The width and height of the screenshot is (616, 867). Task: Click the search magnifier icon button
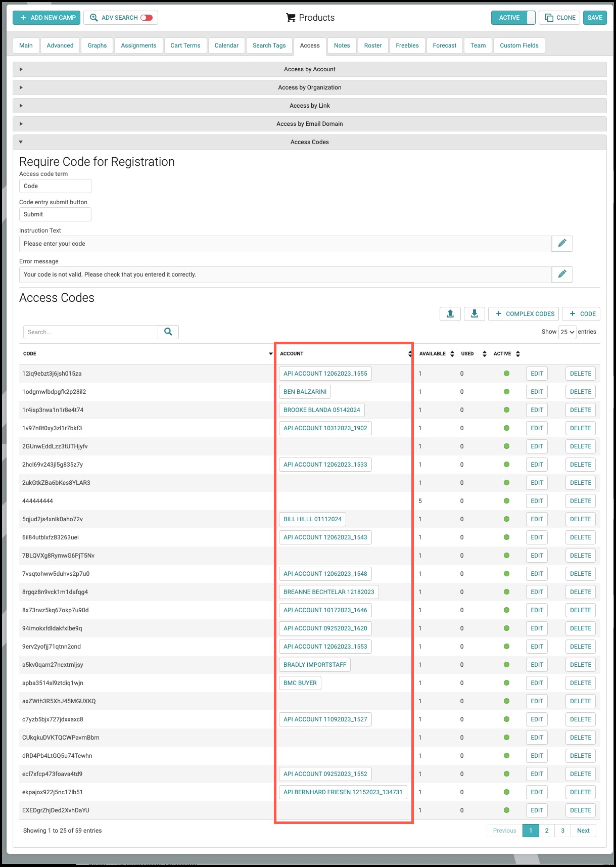[168, 332]
